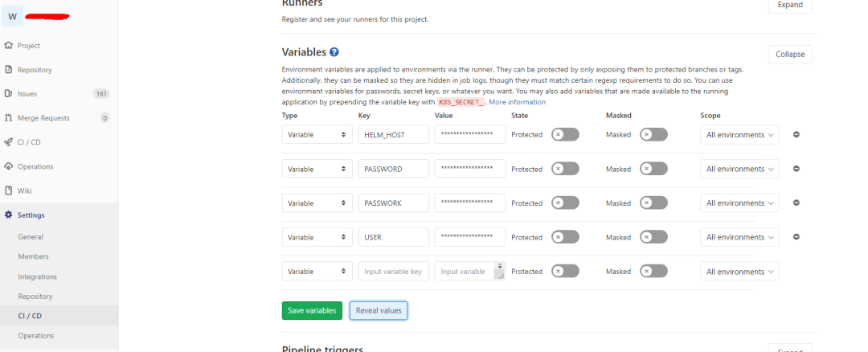Open the More information link
868x352 pixels.
point(517,102)
